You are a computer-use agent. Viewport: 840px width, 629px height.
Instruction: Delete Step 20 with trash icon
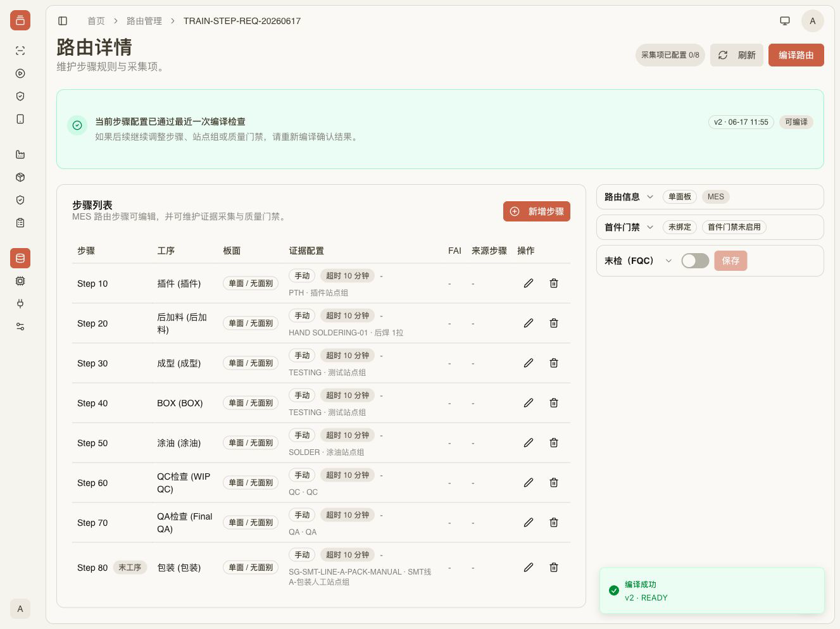tap(554, 323)
